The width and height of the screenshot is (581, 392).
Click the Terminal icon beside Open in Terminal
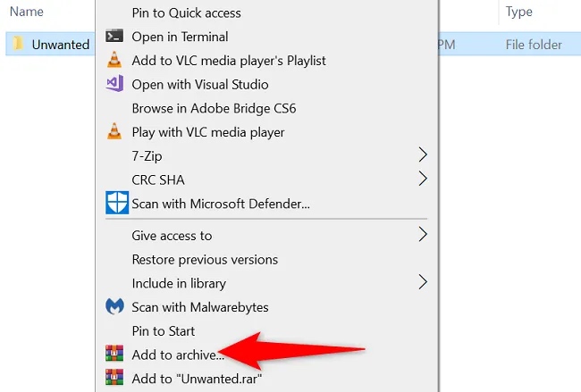114,37
